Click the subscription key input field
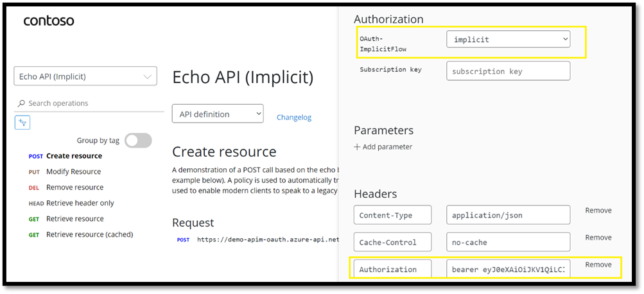This screenshot has height=294, width=644. (x=508, y=71)
